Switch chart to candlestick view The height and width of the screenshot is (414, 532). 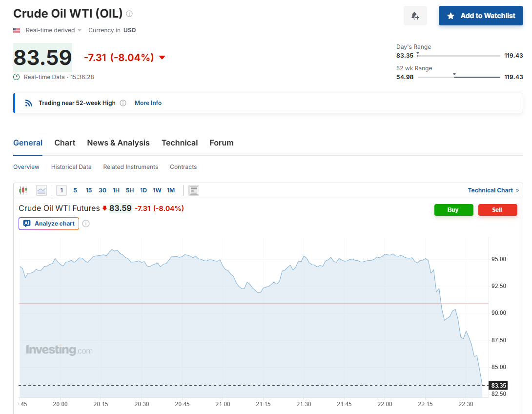23,190
